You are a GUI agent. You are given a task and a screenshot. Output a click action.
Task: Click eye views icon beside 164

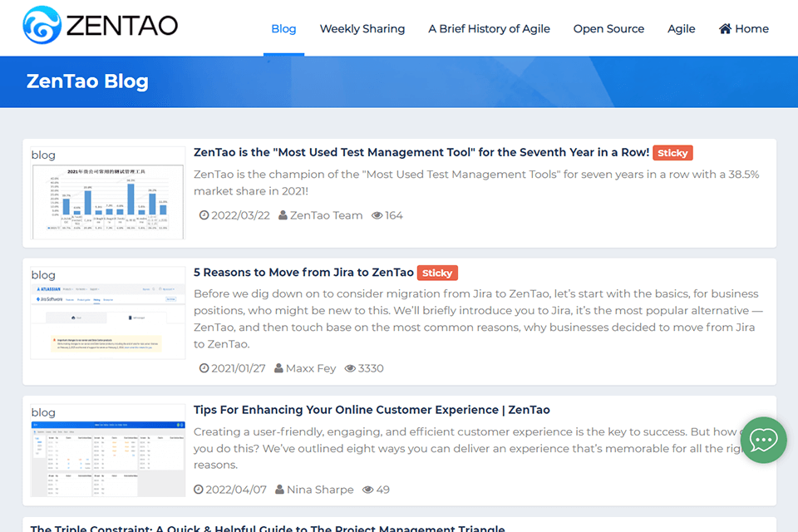[x=377, y=215]
